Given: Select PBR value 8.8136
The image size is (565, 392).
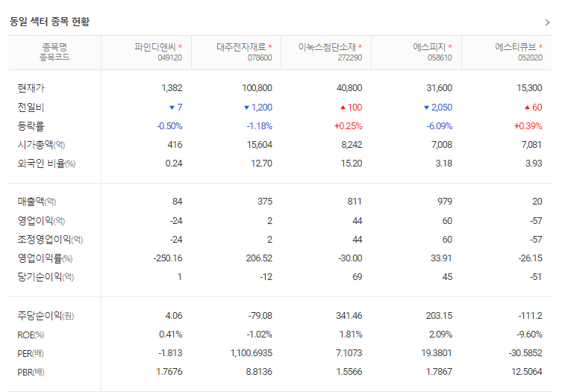Looking at the screenshot, I should pos(259,372).
